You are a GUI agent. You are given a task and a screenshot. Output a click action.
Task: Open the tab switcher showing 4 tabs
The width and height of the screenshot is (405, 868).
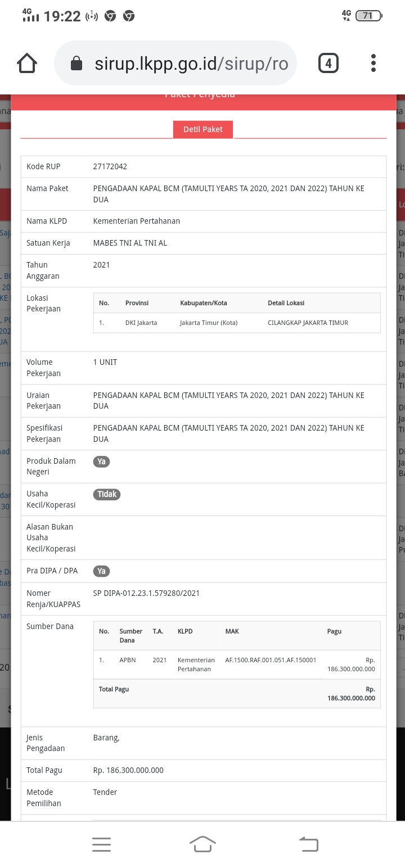pyautogui.click(x=328, y=64)
